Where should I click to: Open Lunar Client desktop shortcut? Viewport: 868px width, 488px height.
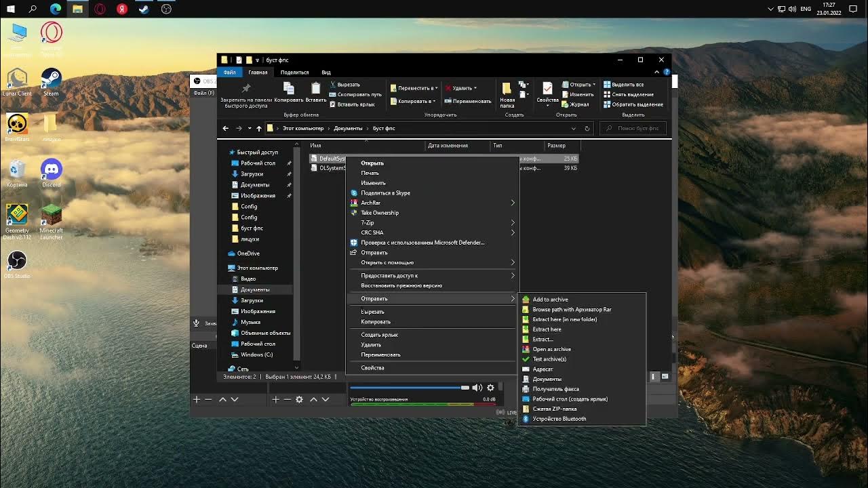click(17, 81)
